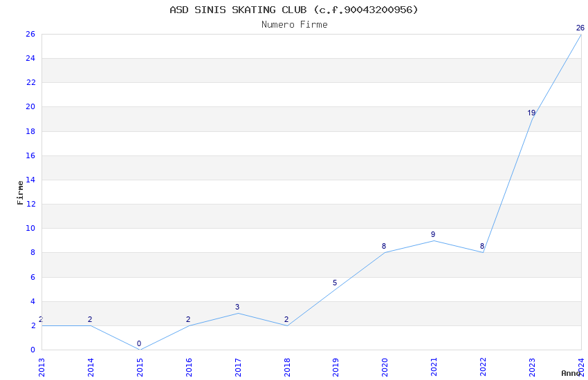
Task: Pick year 2015 on the x-axis
Action: coord(140,368)
